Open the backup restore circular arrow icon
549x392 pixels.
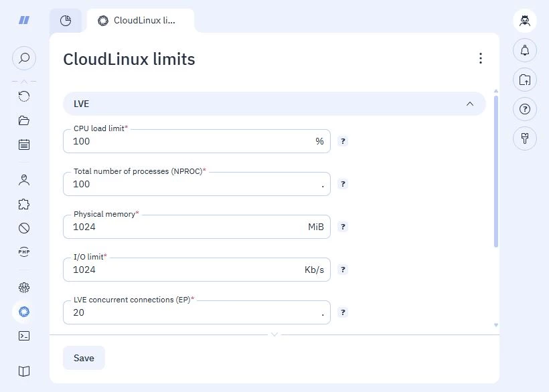pos(24,96)
